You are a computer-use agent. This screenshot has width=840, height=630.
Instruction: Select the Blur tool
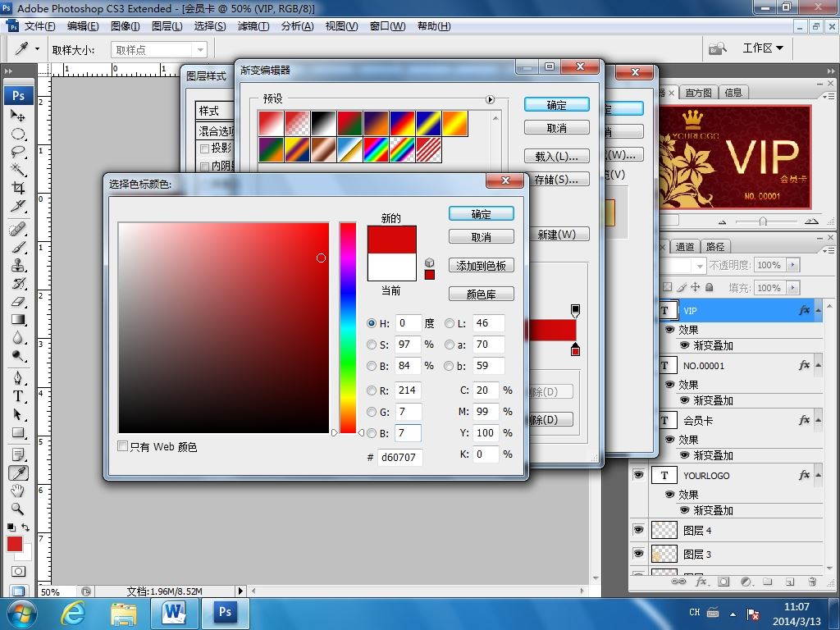(18, 338)
